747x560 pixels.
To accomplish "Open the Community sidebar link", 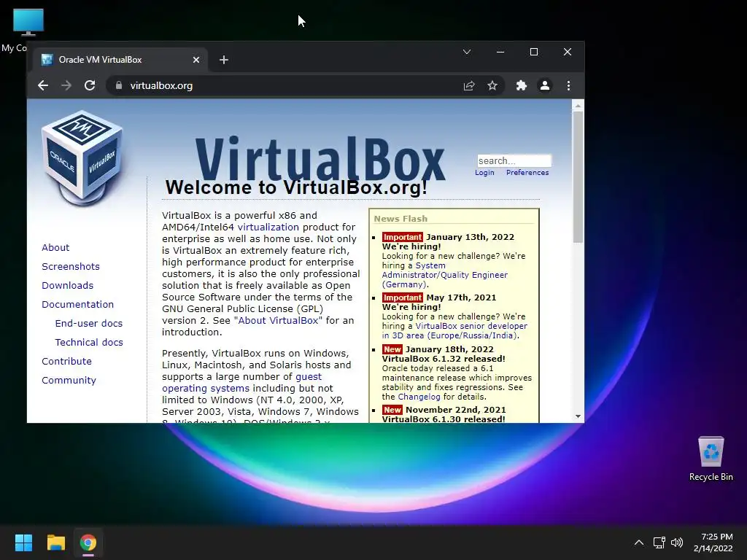I will point(69,381).
